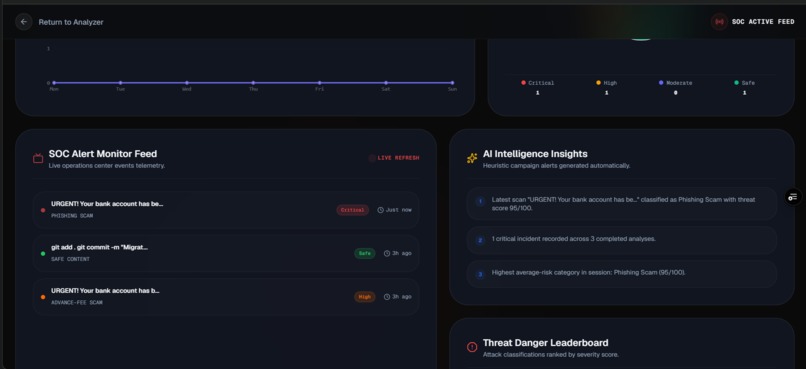This screenshot has height=369, width=806.
Task: Click the clock icon beside Just now
Action: [380, 210]
